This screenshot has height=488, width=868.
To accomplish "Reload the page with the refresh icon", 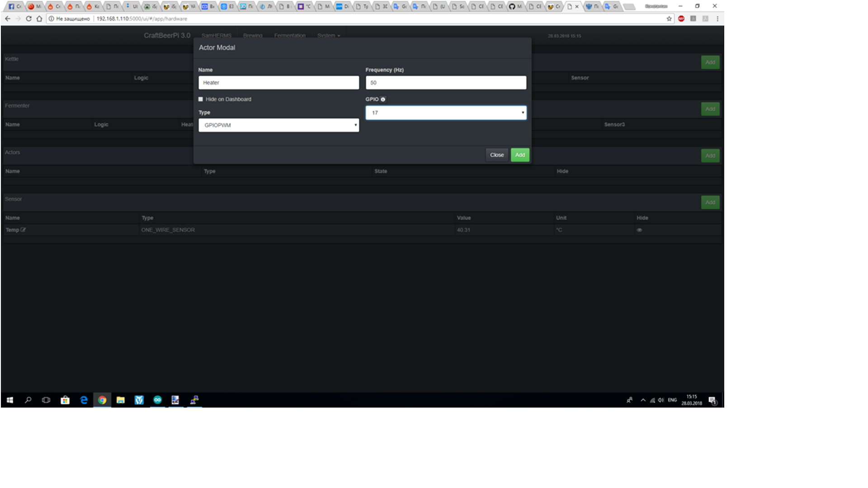I will click(x=28, y=19).
